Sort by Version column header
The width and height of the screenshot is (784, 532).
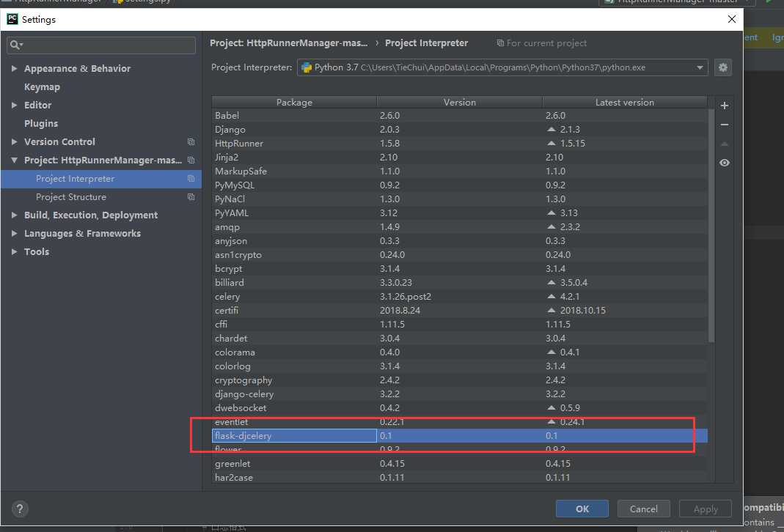(460, 102)
